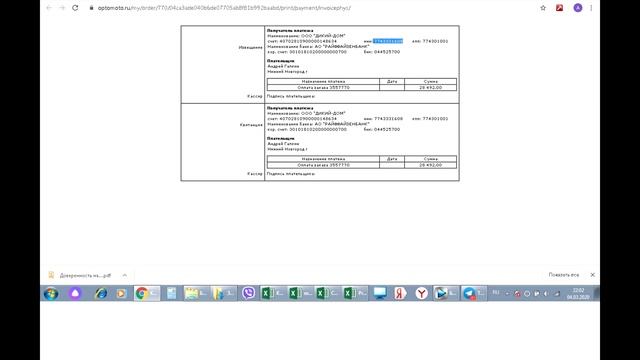Open blue document taskbar icon
Screen dimensions: 640x360
click(171, 293)
